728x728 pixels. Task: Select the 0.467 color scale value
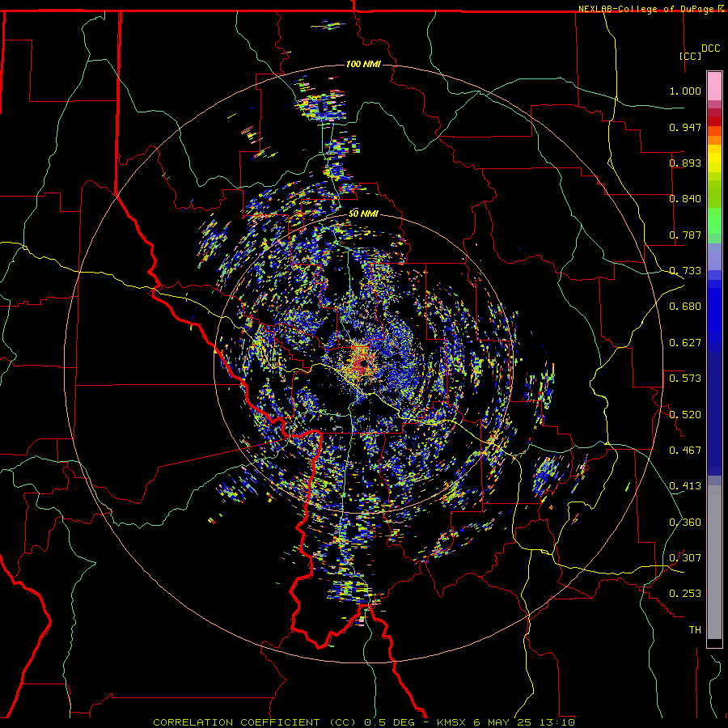pyautogui.click(x=685, y=451)
